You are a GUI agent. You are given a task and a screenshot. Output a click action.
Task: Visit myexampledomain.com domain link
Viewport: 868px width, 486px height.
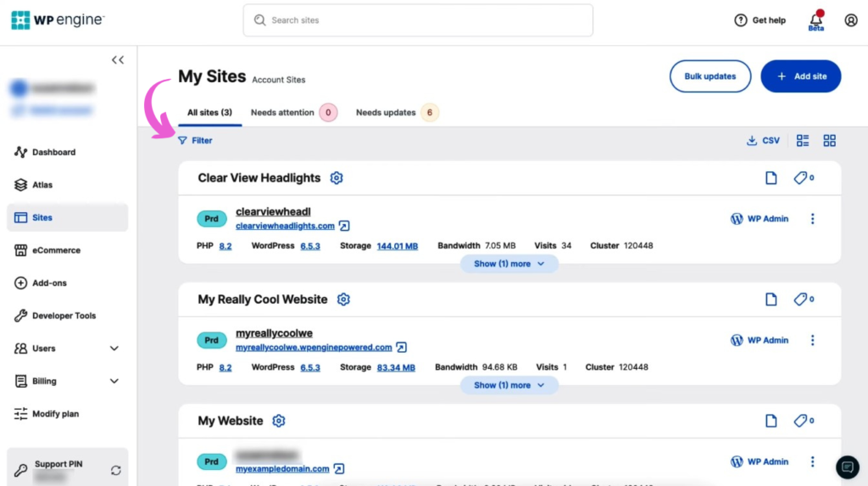(282, 469)
